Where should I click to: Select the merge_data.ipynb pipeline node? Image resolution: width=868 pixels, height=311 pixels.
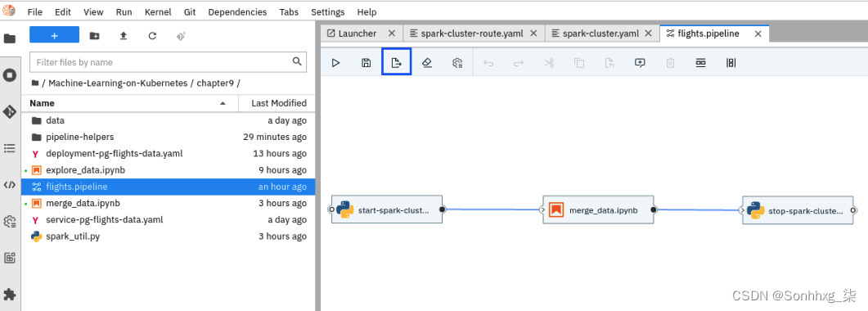point(598,210)
